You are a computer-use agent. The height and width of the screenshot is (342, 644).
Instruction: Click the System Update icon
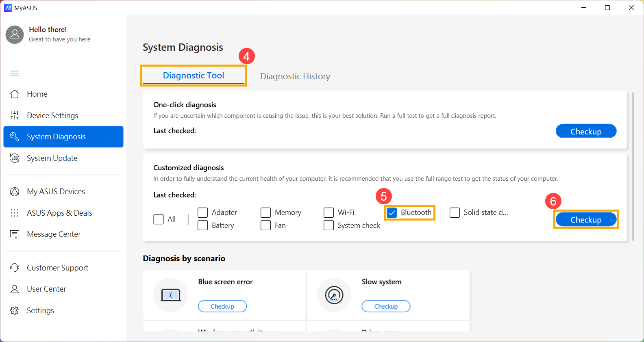(x=15, y=158)
